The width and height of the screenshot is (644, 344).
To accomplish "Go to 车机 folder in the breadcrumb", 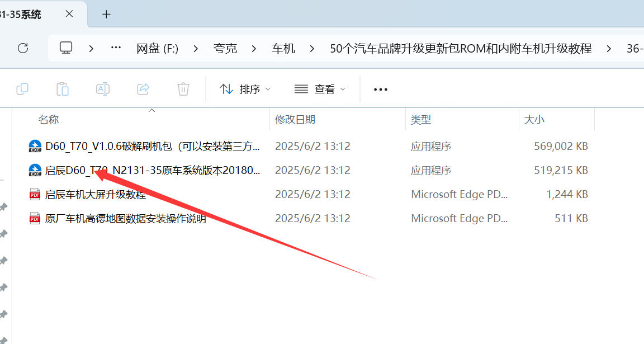I will (x=283, y=49).
